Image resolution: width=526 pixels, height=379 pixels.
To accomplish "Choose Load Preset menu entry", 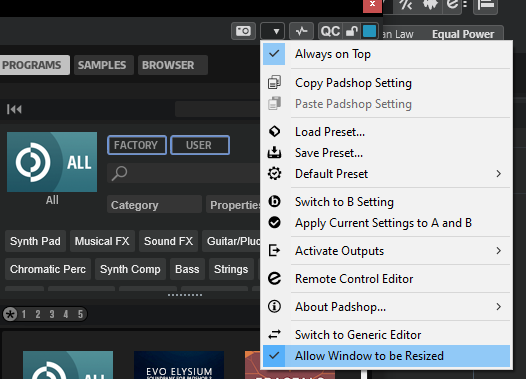I will pos(330,132).
